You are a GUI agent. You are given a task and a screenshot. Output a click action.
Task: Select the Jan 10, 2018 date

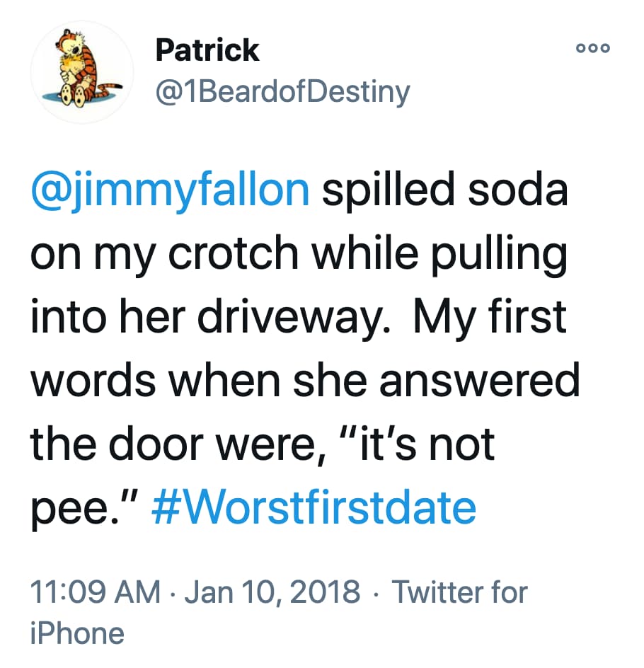point(272,592)
